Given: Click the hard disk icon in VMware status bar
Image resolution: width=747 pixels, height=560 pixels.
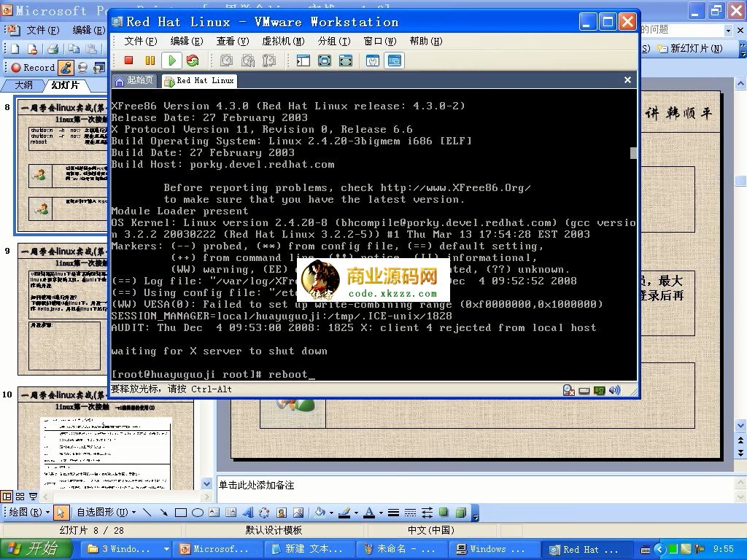Looking at the screenshot, I should [x=584, y=391].
